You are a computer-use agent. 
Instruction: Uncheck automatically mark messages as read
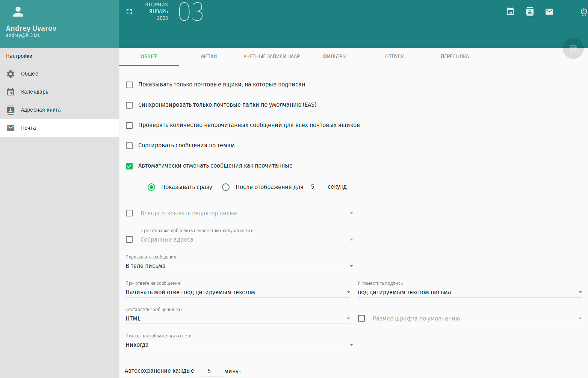(129, 166)
